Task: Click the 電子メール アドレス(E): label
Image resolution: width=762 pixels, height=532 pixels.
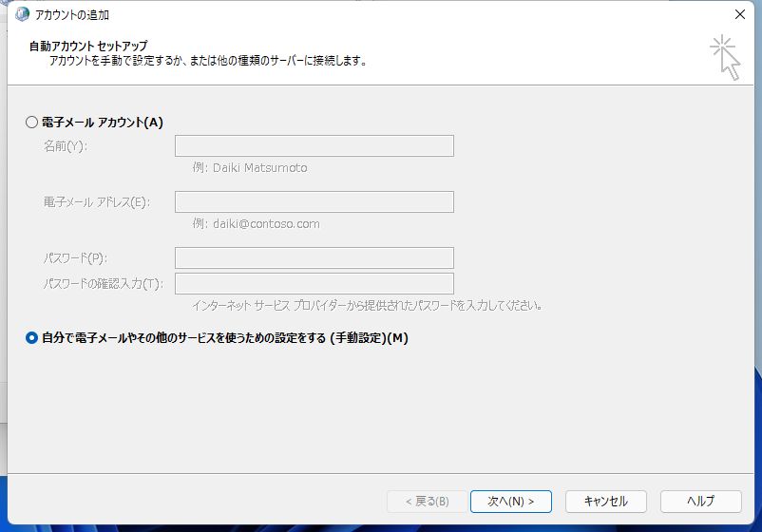Action: 97,202
